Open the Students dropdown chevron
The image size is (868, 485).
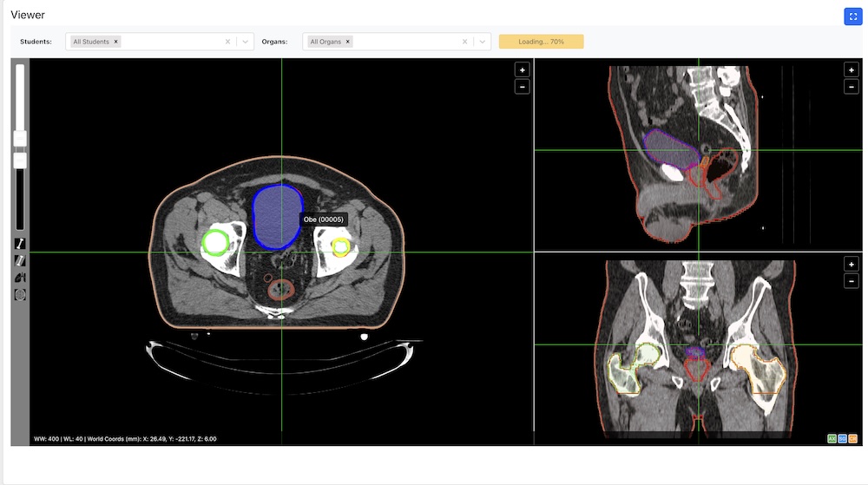(x=246, y=42)
